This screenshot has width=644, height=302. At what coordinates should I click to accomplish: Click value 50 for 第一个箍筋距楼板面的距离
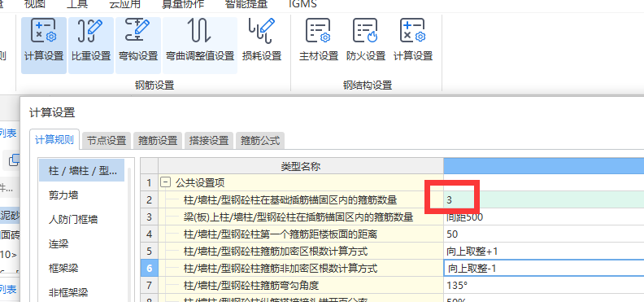(543, 234)
